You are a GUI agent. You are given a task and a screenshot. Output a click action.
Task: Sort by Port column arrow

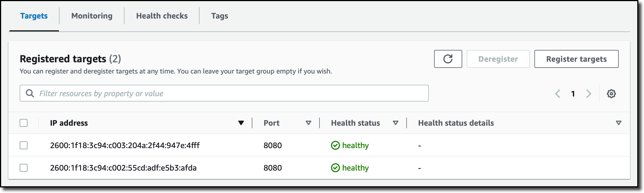(x=308, y=123)
